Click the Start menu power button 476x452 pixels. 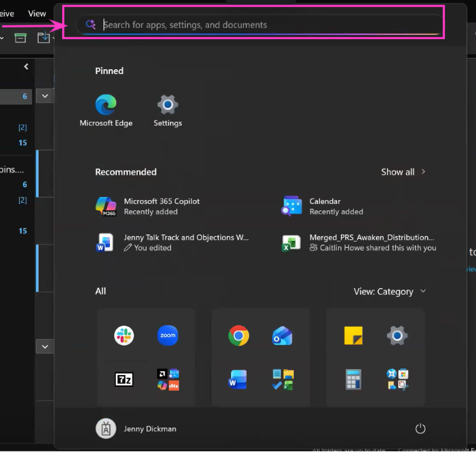coord(421,429)
